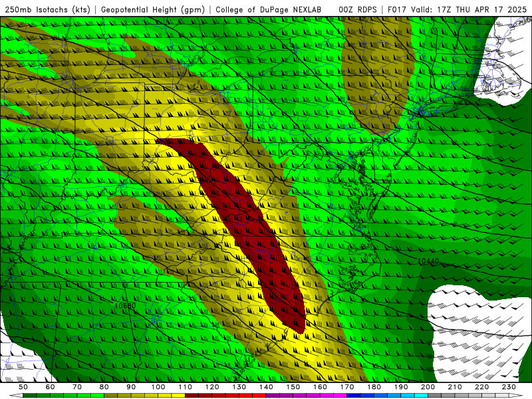This screenshot has width=532, height=399.
Task: Click the 230 value on the legend
Action: pyautogui.click(x=509, y=387)
